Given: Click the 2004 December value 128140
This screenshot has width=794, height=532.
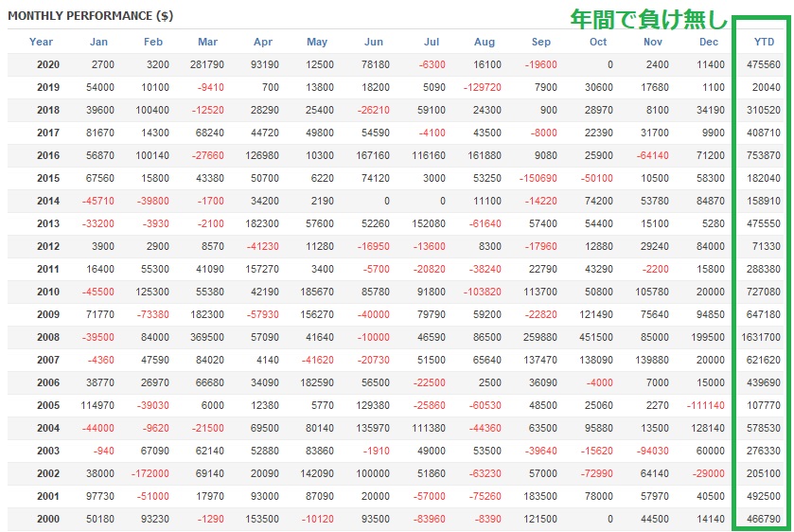Looking at the screenshot, I should tap(708, 428).
